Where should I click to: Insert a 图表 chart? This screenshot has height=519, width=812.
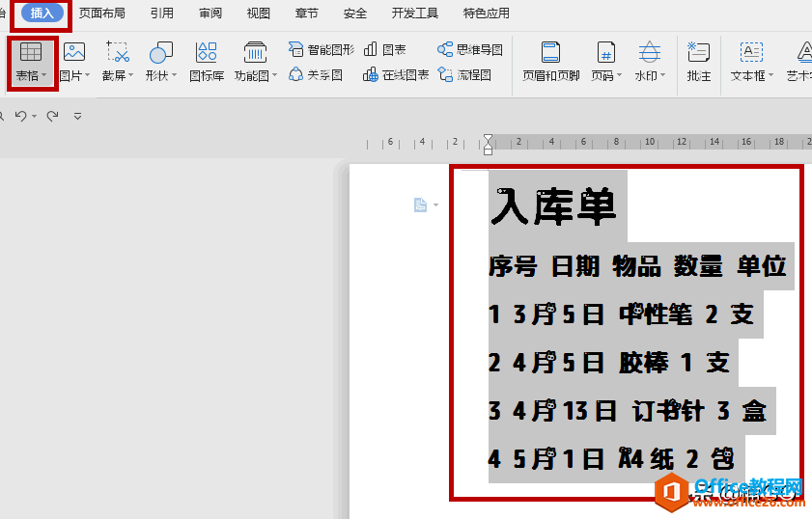tap(384, 49)
